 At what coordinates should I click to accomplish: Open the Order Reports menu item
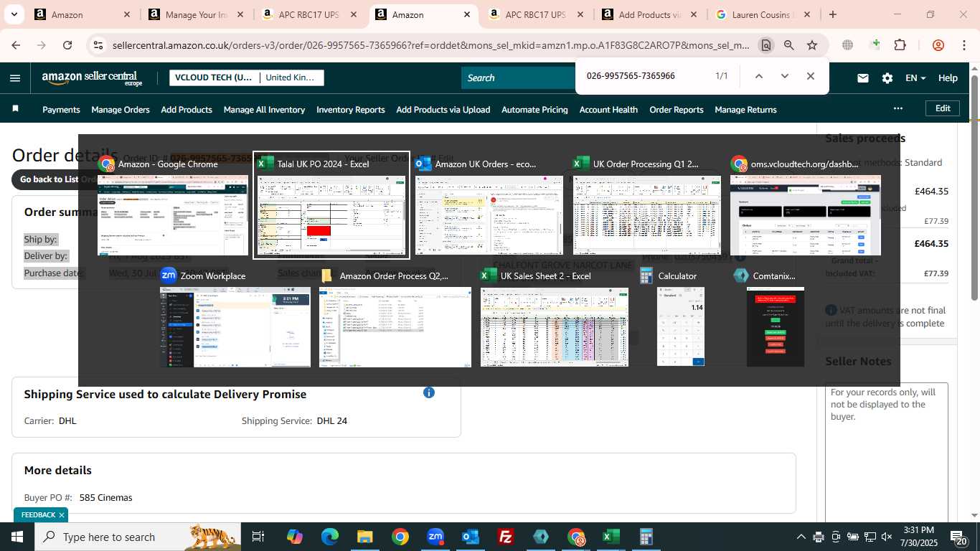tap(677, 110)
